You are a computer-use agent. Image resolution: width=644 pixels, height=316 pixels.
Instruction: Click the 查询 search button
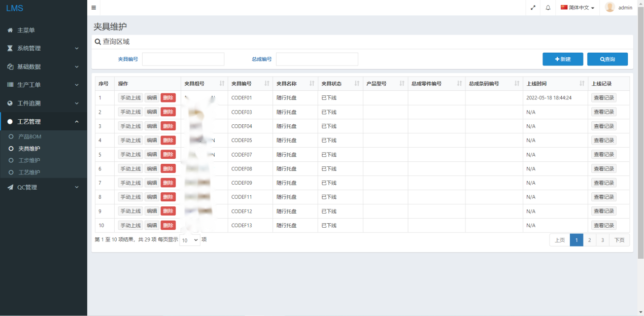click(x=607, y=59)
